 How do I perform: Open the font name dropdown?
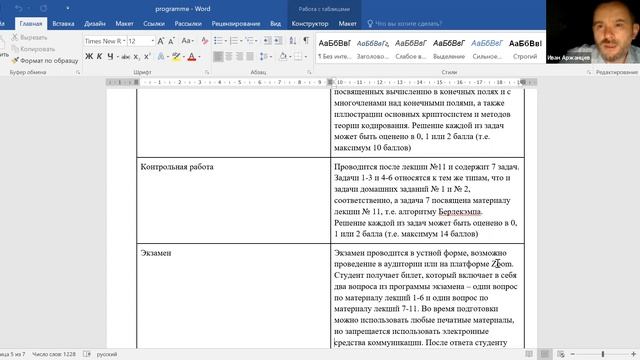tap(124, 41)
